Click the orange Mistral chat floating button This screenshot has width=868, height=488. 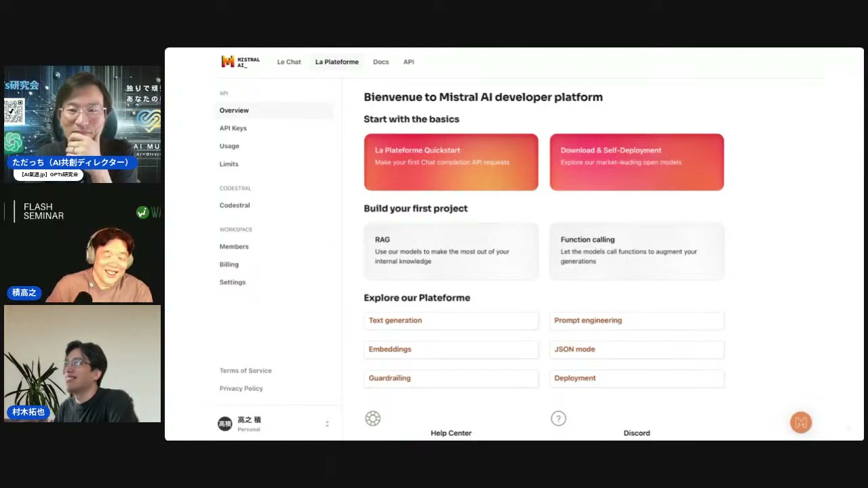click(801, 422)
